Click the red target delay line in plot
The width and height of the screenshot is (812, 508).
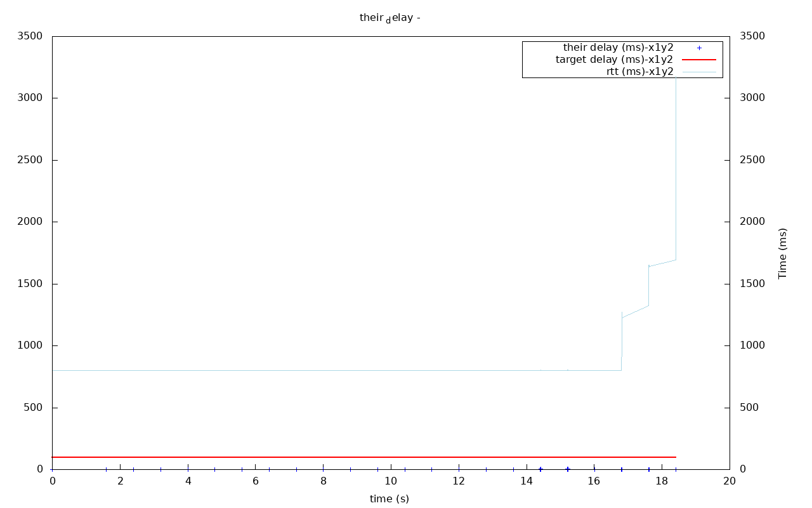pos(364,457)
